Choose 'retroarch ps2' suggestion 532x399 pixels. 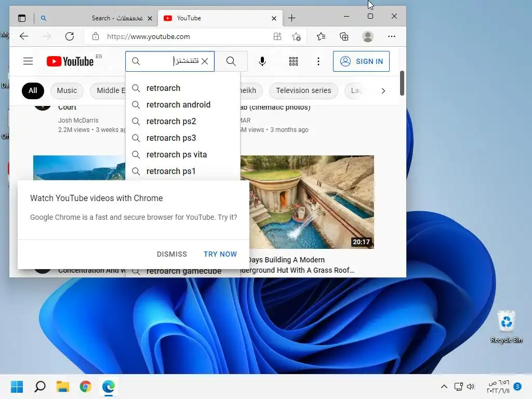183,122
